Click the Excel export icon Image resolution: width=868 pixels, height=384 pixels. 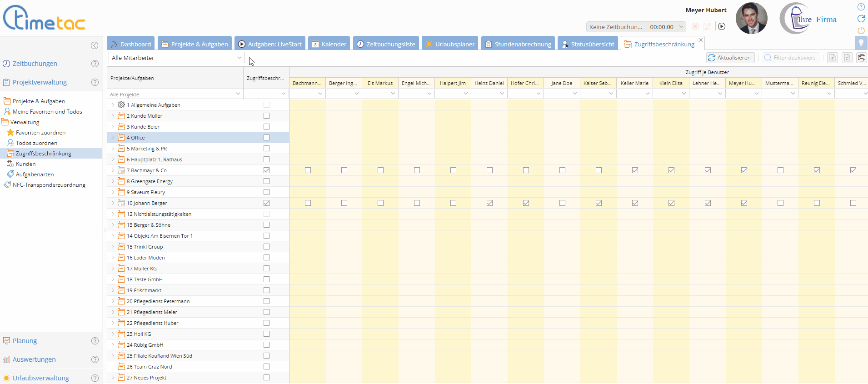pyautogui.click(x=832, y=58)
